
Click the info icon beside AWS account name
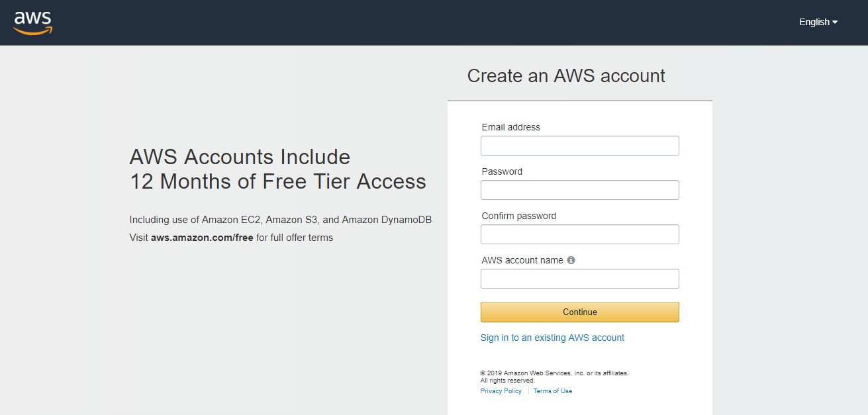point(571,260)
